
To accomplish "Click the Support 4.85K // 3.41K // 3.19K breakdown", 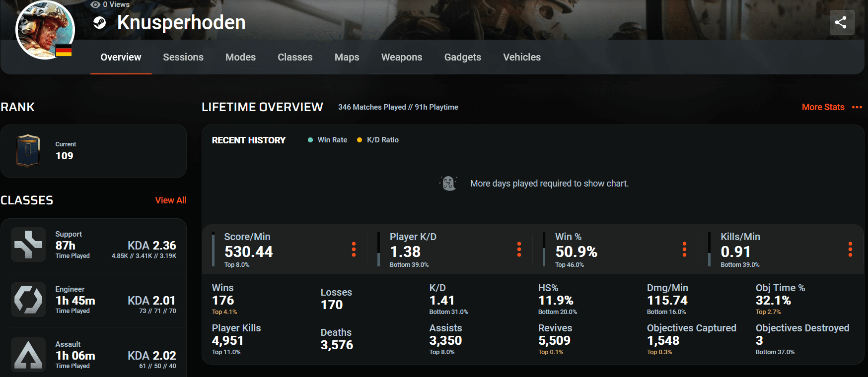I will 144,256.
